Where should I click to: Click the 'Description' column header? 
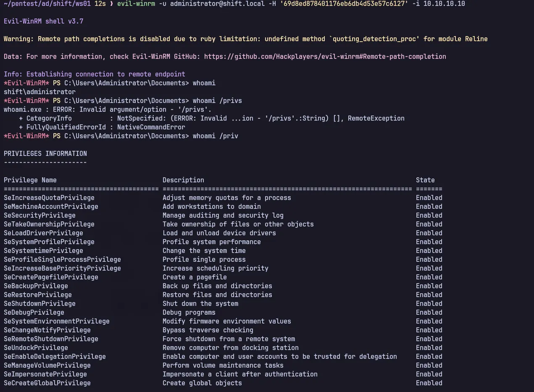pyautogui.click(x=183, y=180)
